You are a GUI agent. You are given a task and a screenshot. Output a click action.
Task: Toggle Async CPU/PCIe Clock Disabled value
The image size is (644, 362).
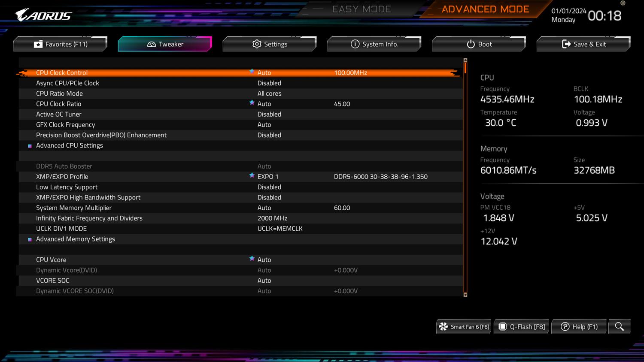coord(269,83)
